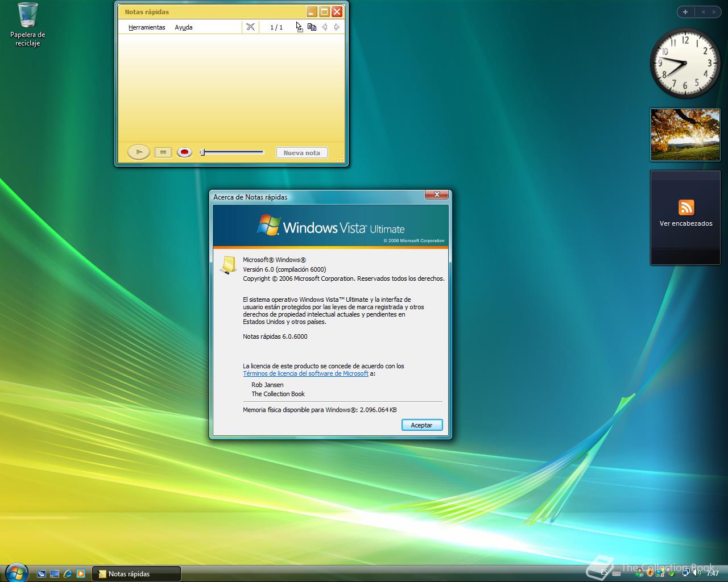Click the green checkmark tray icon
Image resolution: width=728 pixels, height=582 pixels.
pyautogui.click(x=672, y=573)
